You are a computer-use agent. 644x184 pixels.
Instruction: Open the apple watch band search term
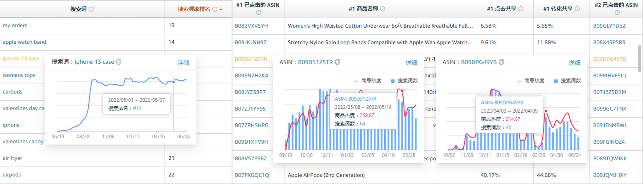coord(24,42)
